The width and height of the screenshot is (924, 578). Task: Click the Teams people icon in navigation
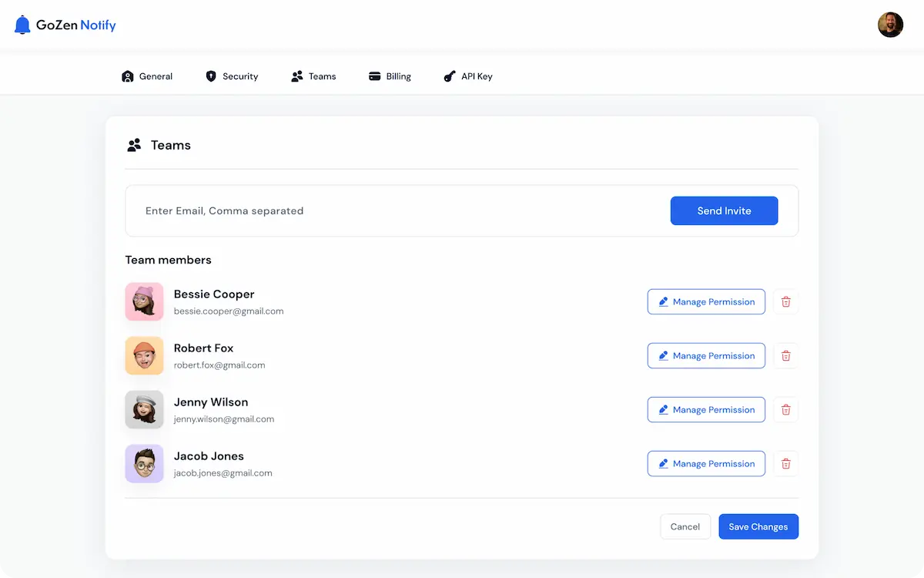click(x=296, y=76)
